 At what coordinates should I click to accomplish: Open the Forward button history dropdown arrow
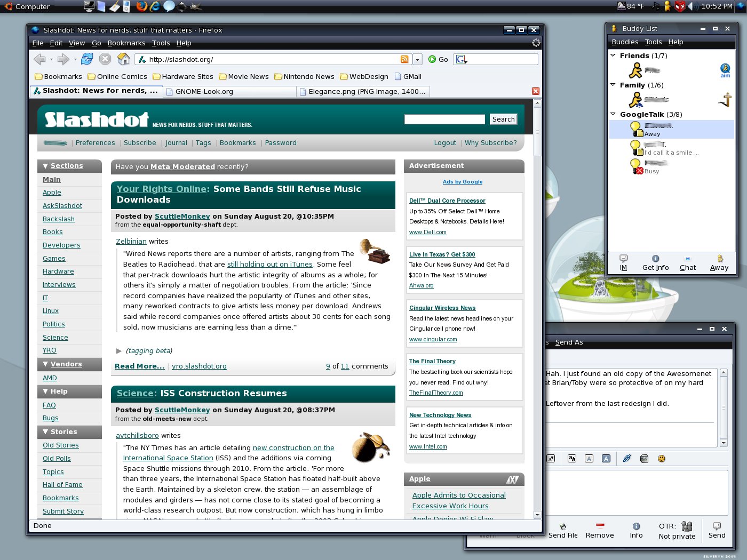pyautogui.click(x=75, y=60)
